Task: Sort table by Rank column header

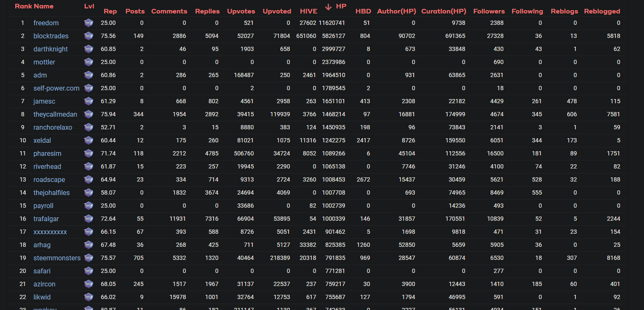Action: coord(23,6)
